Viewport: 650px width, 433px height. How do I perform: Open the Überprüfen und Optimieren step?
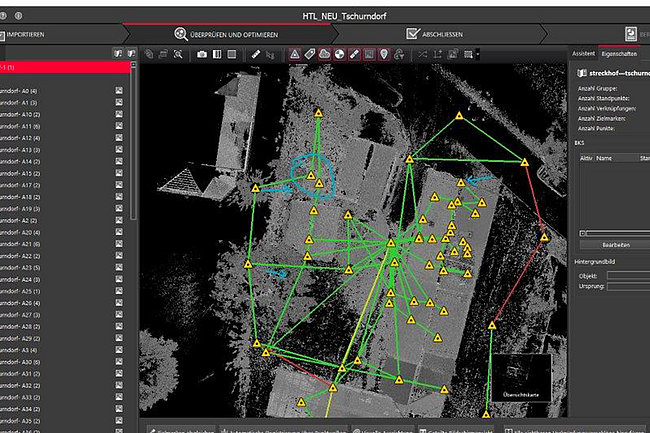tap(232, 33)
